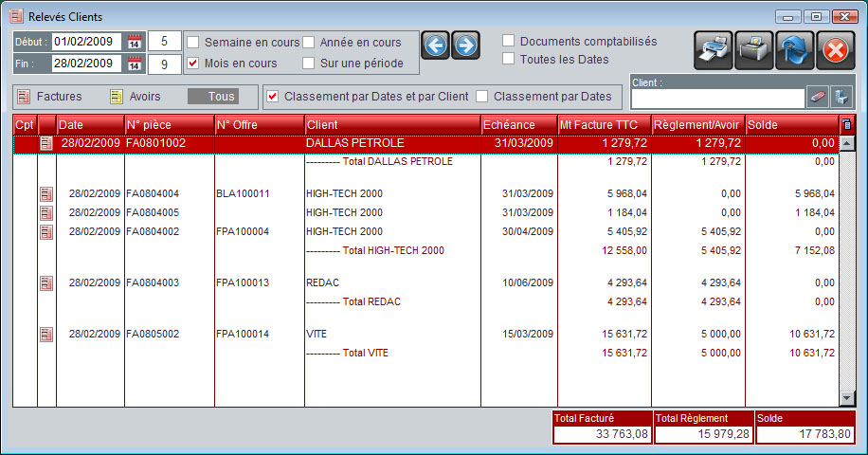The width and height of the screenshot is (868, 455).
Task: Click the Client search input field
Action: coord(717,97)
